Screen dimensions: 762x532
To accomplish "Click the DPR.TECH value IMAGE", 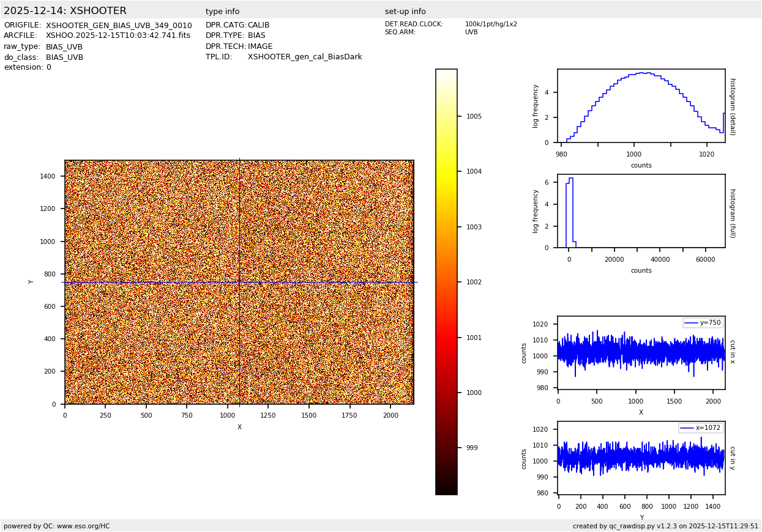I will coord(260,46).
